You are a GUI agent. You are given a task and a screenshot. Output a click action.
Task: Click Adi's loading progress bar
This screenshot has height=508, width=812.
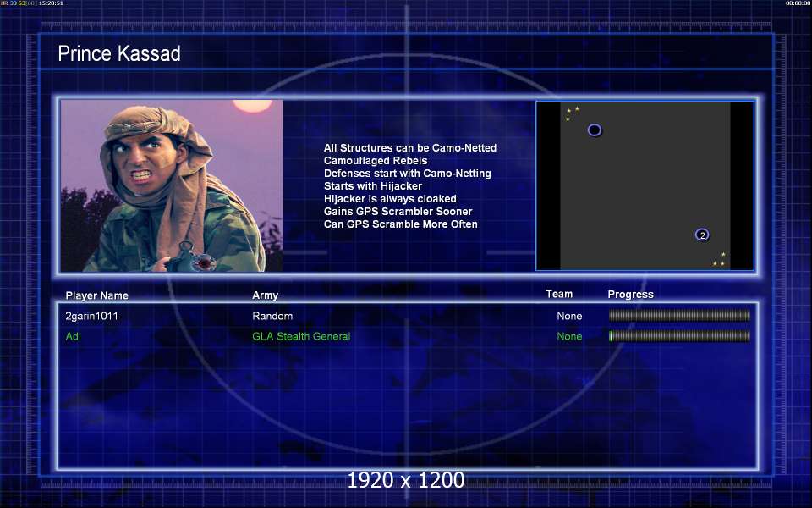(x=679, y=336)
